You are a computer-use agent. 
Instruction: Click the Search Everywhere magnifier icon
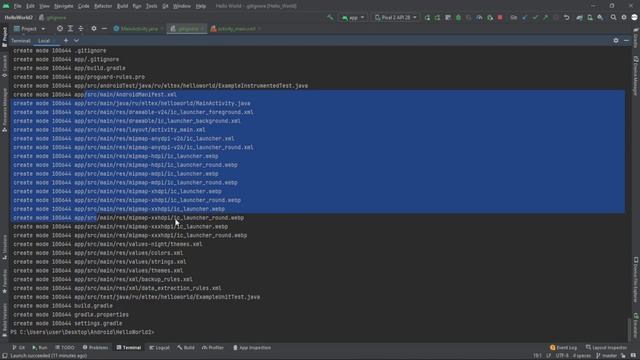point(613,18)
